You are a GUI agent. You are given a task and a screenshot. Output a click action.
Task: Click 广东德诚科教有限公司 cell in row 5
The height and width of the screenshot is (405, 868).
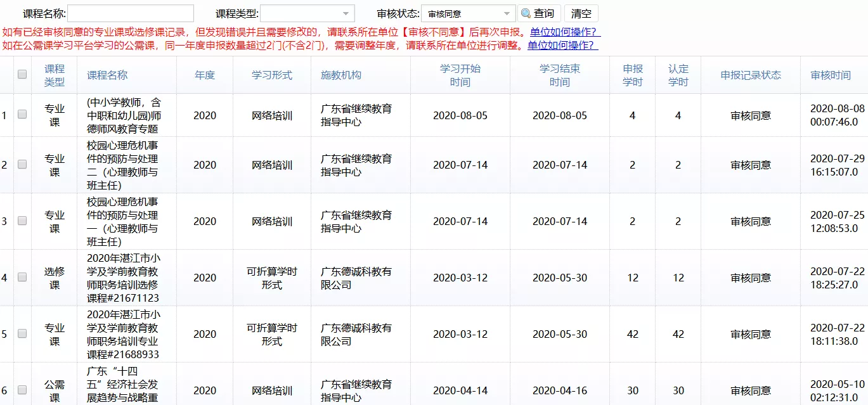point(356,334)
